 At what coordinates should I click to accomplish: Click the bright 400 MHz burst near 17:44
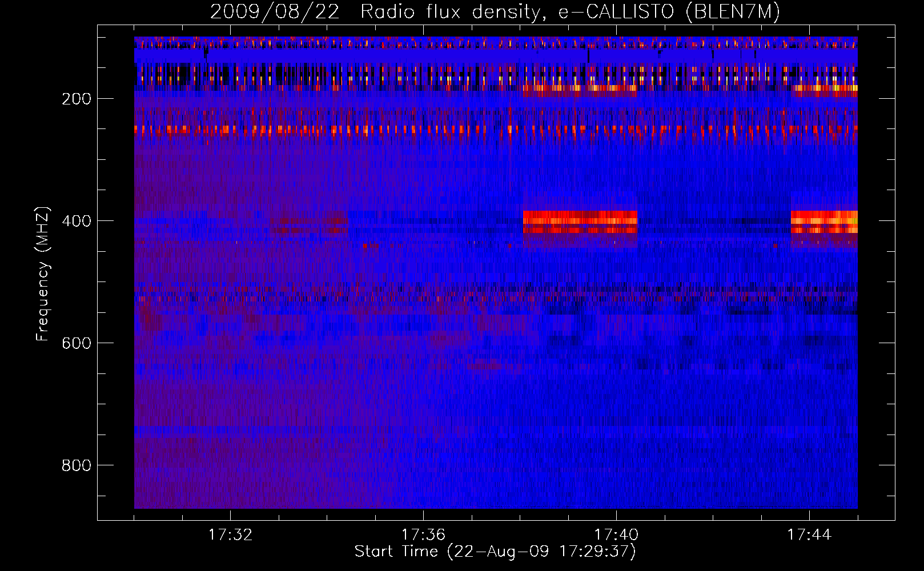coord(824,222)
